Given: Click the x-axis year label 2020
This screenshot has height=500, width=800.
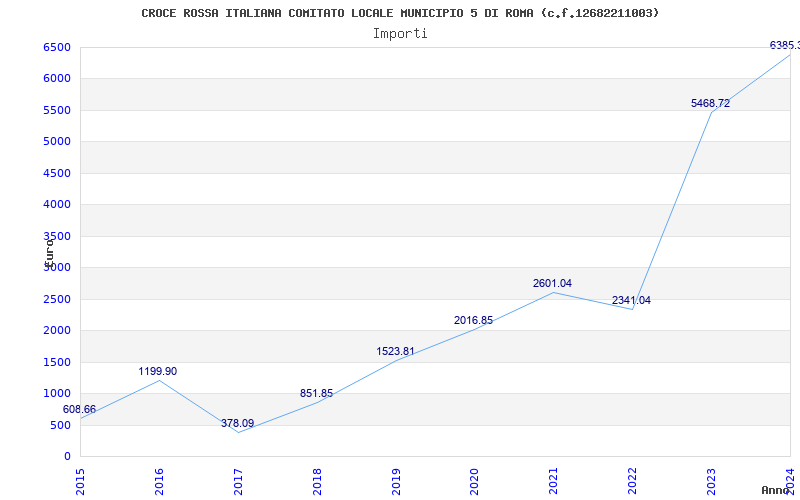Looking at the screenshot, I should [474, 481].
